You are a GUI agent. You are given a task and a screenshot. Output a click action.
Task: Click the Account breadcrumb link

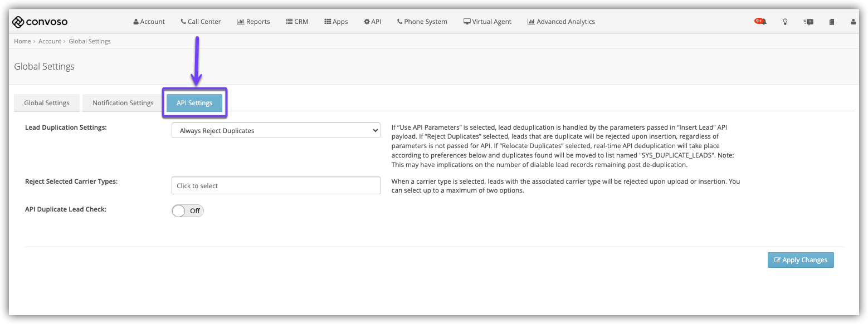(x=50, y=41)
